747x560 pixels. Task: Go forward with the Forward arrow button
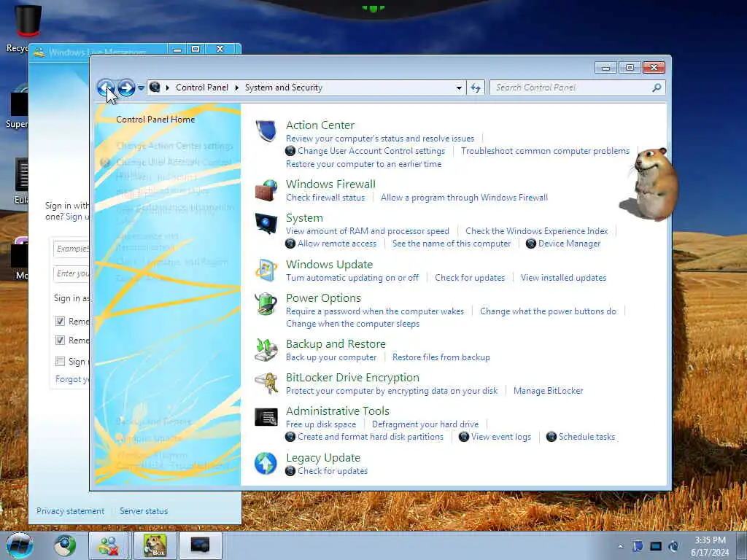tap(126, 87)
